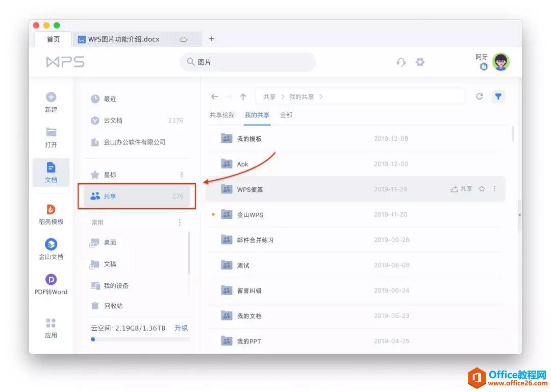Click the yellow macOS minimize button
Viewport: 551px width, 392px height.
click(46, 26)
